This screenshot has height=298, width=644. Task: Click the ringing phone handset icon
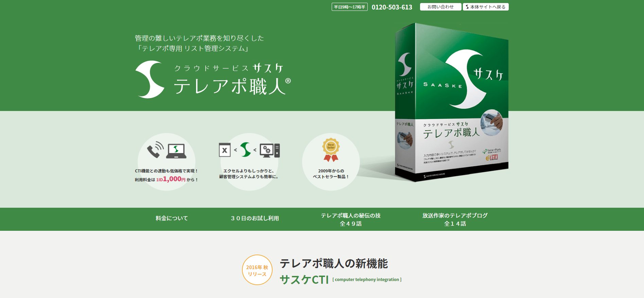[155, 150]
